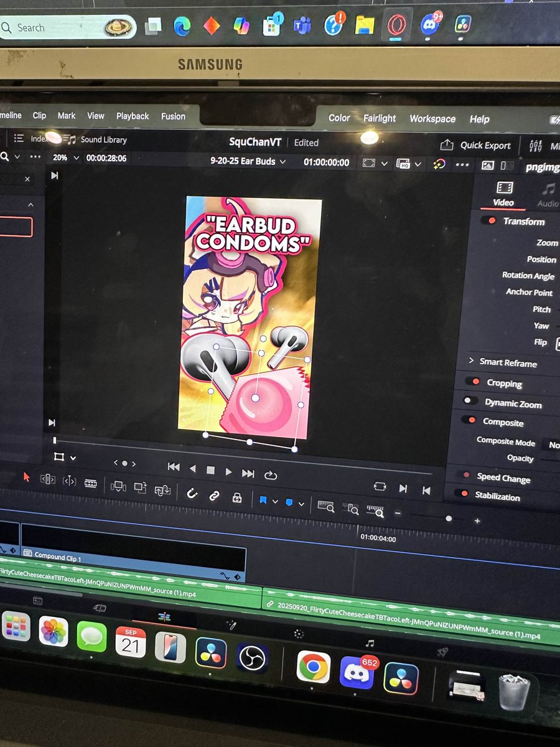This screenshot has height=747, width=560.
Task: Add a blue flag to the clip
Action: pyautogui.click(x=263, y=500)
